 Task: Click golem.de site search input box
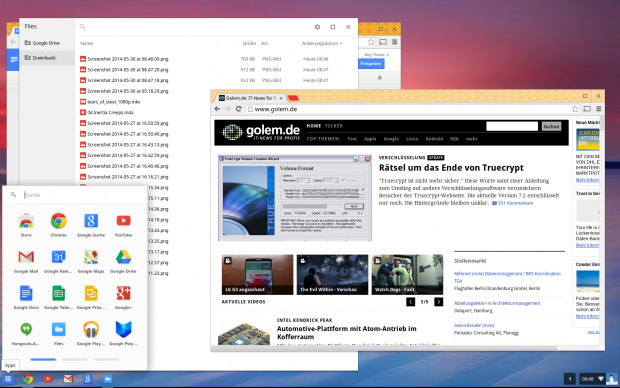point(512,126)
